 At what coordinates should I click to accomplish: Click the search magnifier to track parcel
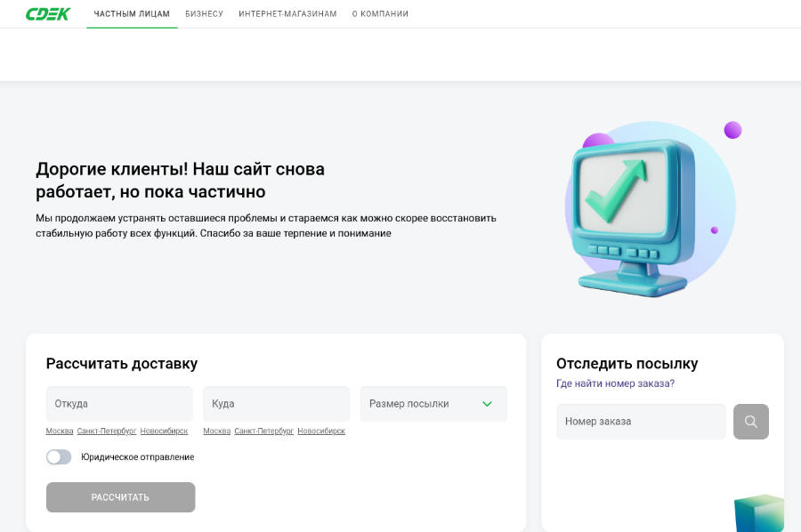750,422
